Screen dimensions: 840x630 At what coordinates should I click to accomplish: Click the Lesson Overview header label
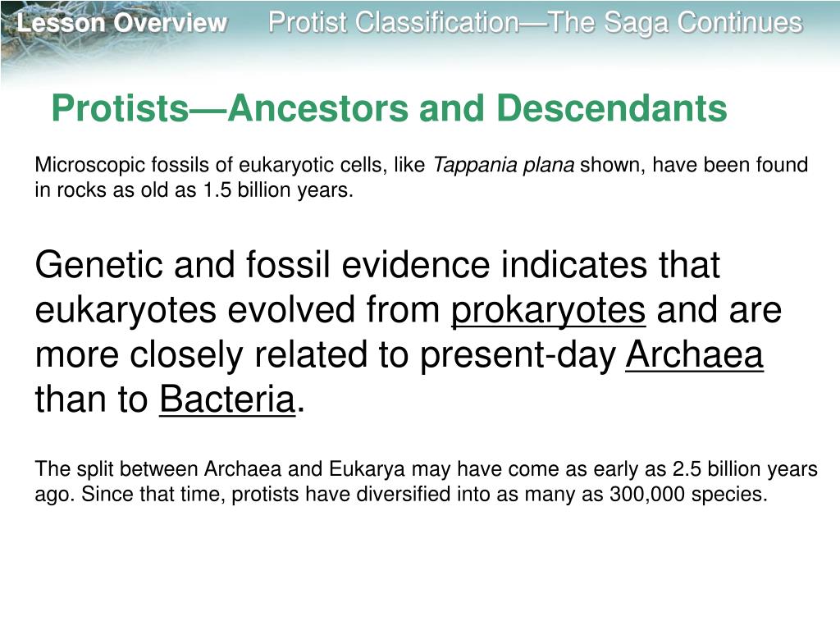(x=122, y=23)
